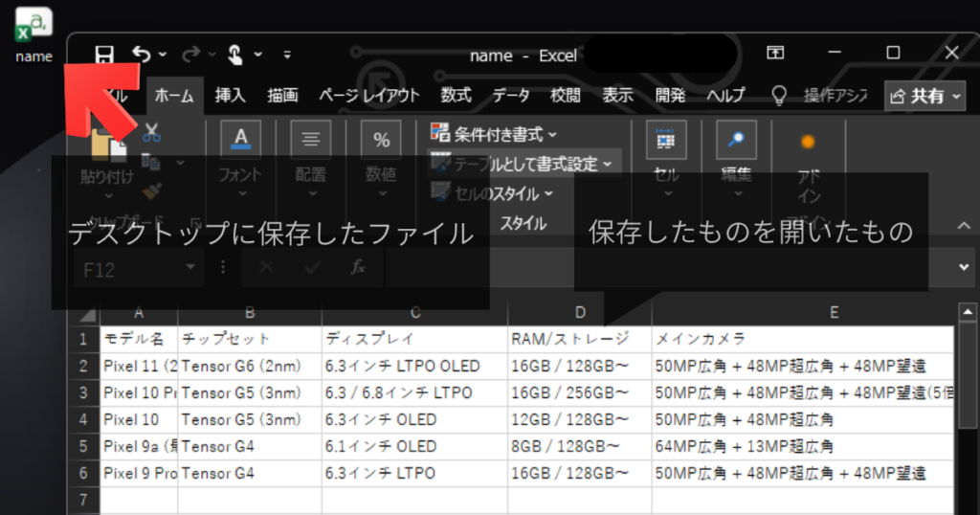
Task: Click the Copy icon
Action: click(x=150, y=161)
